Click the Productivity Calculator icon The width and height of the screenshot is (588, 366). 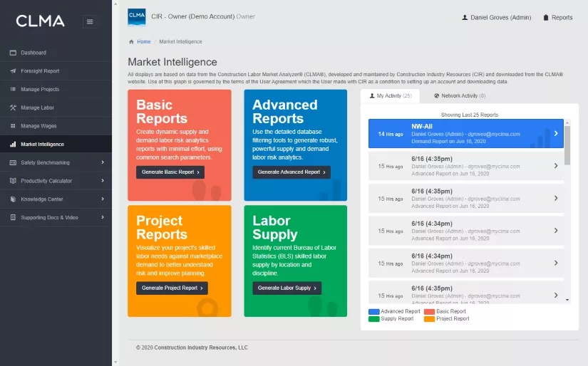click(x=13, y=181)
